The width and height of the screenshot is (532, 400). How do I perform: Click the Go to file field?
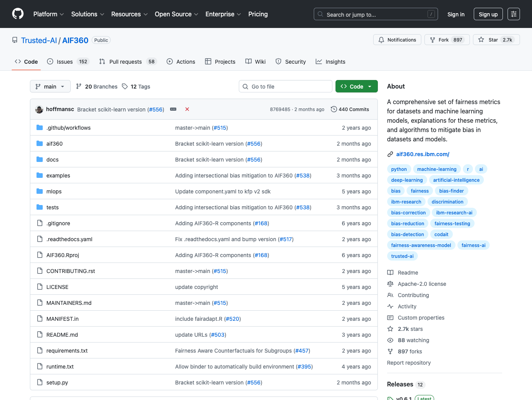tap(285, 86)
